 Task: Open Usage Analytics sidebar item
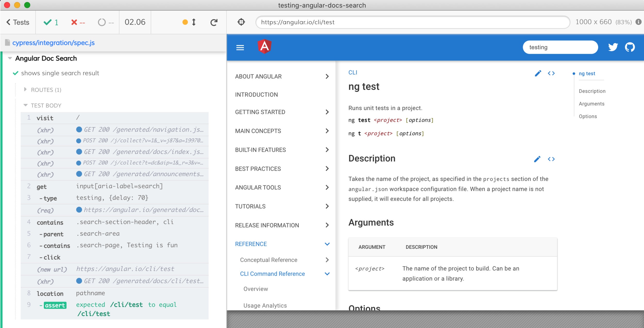265,306
